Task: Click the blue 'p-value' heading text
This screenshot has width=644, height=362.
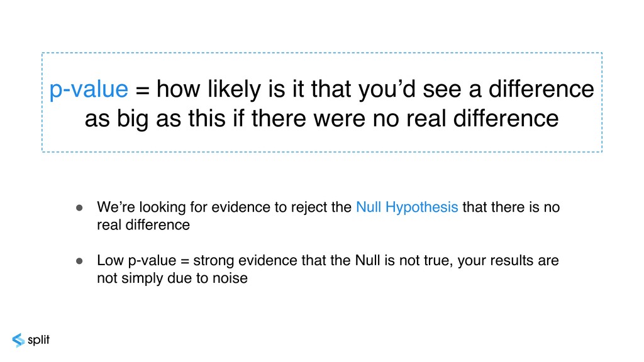Action: [x=89, y=89]
